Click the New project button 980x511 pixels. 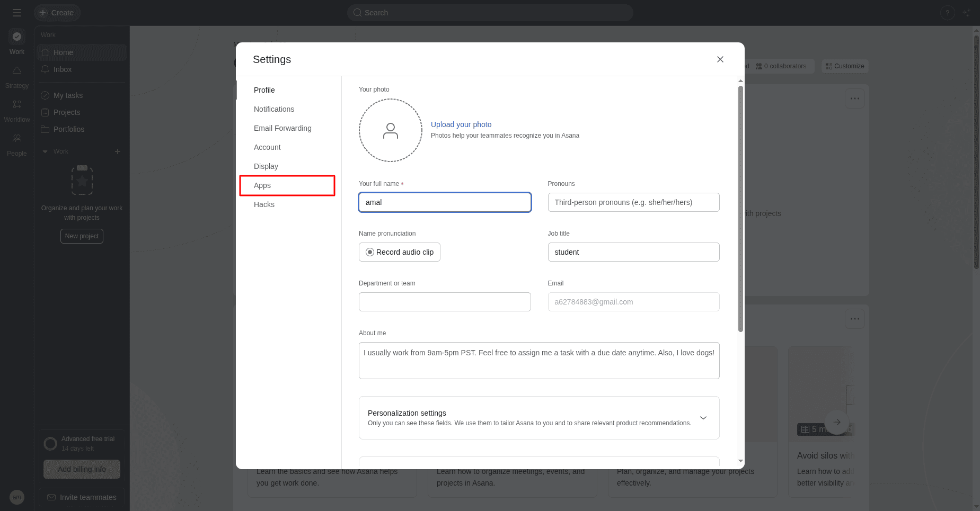(x=82, y=236)
